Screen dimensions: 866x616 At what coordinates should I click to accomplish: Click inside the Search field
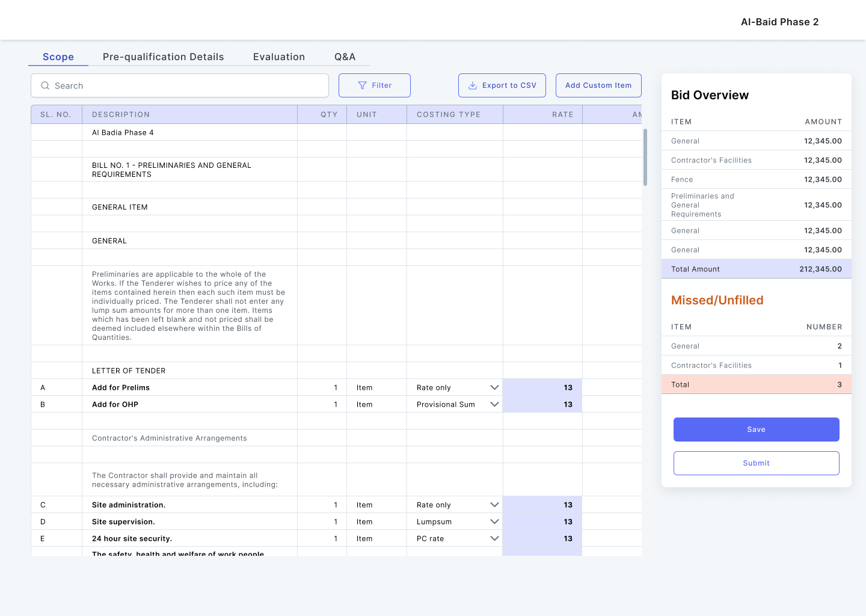pyautogui.click(x=180, y=85)
